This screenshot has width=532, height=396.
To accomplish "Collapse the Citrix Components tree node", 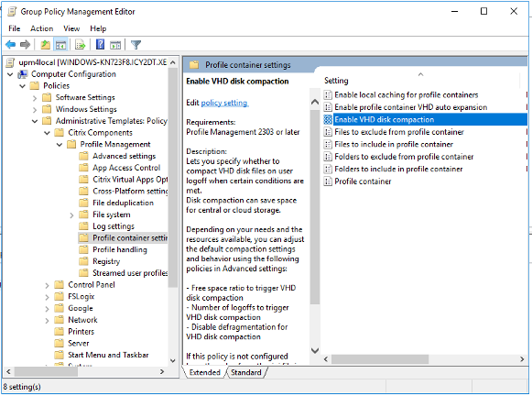I will 48,133.
